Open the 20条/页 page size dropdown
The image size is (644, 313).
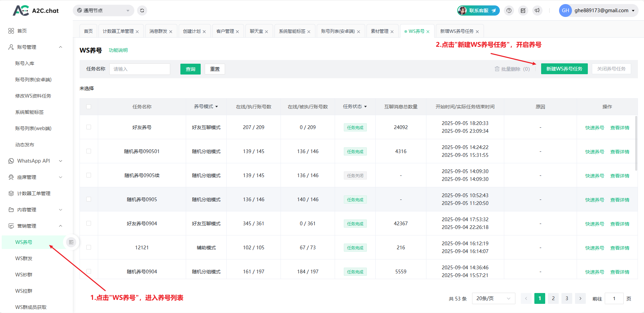[x=493, y=298]
